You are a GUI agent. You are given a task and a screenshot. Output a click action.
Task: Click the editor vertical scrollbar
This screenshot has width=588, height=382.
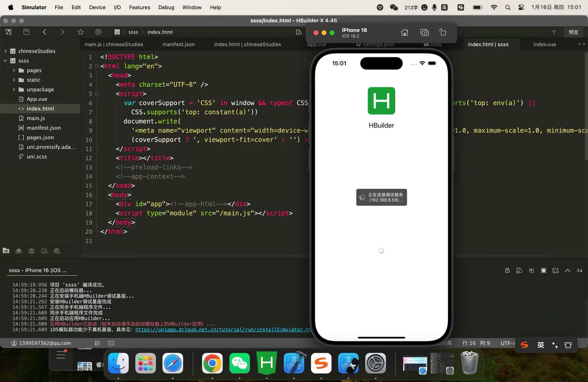[x=586, y=106]
